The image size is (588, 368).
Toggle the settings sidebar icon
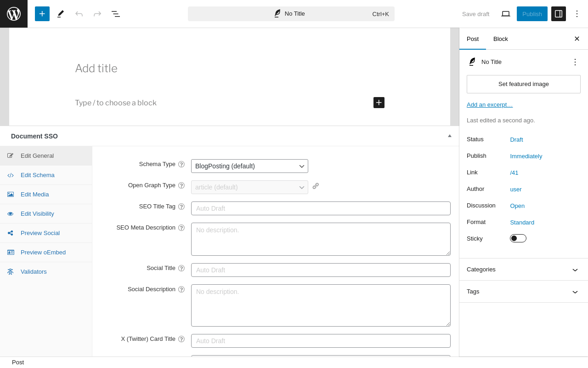tap(559, 14)
